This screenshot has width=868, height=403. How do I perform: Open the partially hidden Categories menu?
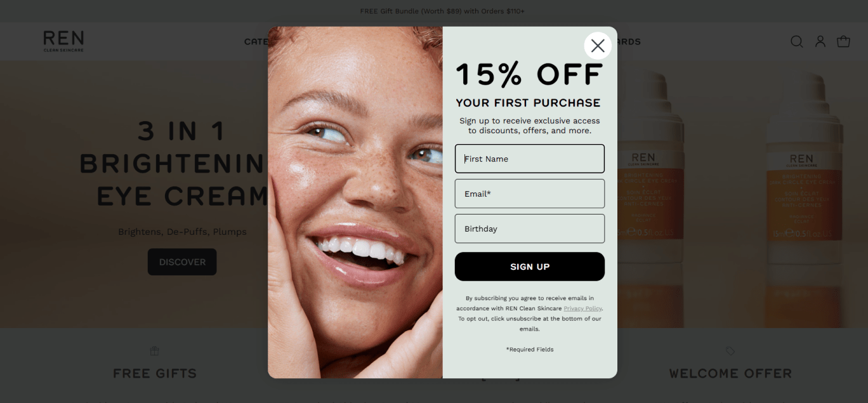pos(256,41)
